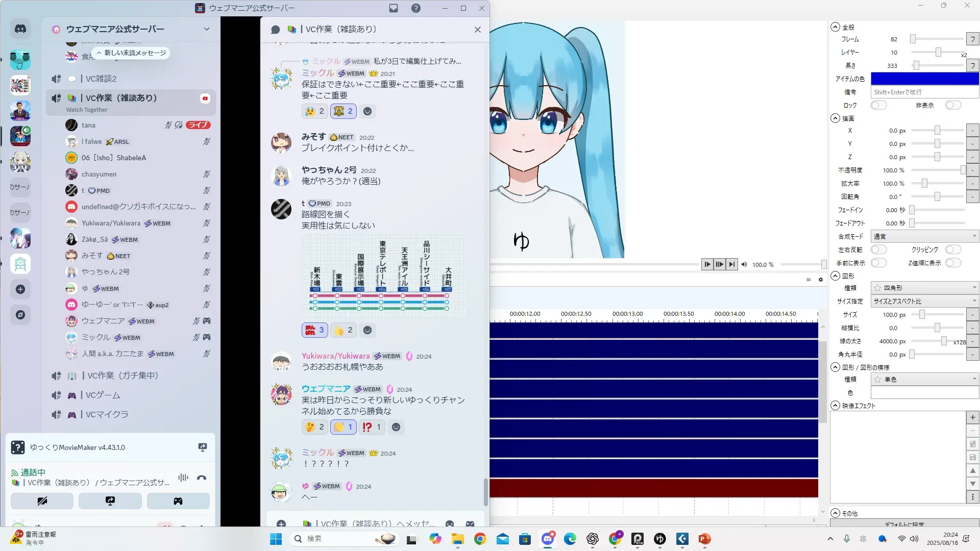
Task: Click the 新しい未読メッセージ new unread messages banner
Action: 132,53
